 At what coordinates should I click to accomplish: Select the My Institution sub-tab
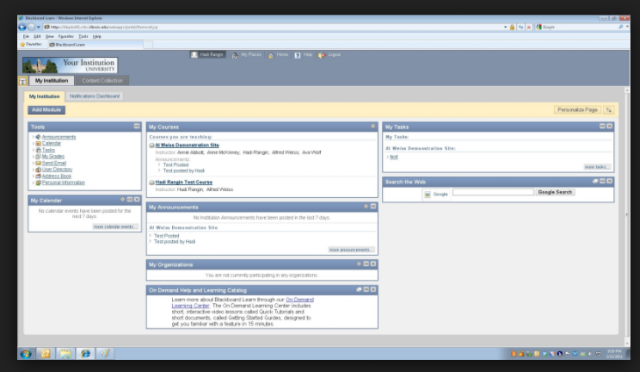pyautogui.click(x=44, y=96)
